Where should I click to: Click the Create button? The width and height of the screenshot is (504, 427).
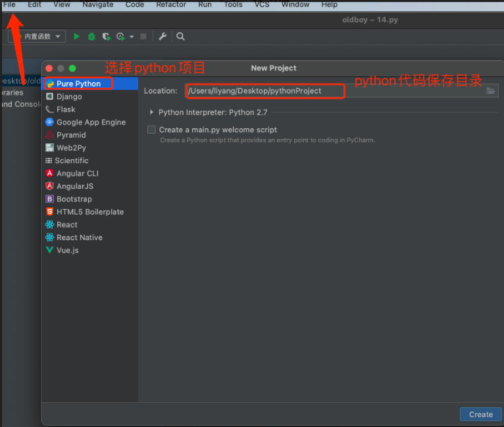pos(480,414)
